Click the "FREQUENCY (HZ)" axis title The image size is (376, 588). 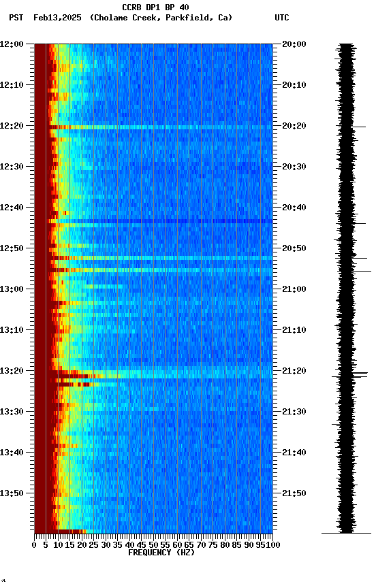(x=161, y=553)
